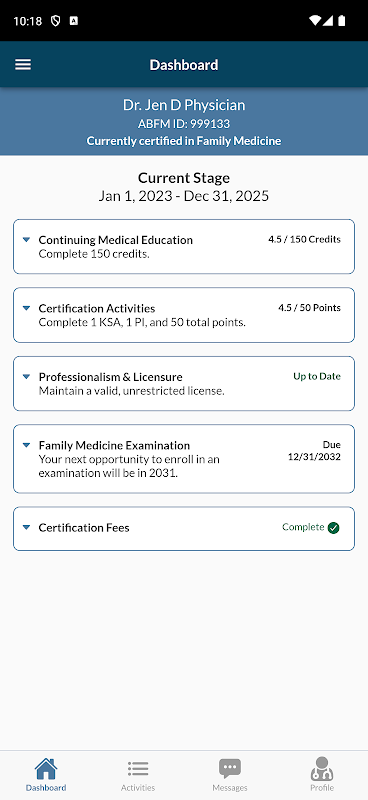
Task: Tap the shield icon in status bar
Action: pos(56,21)
